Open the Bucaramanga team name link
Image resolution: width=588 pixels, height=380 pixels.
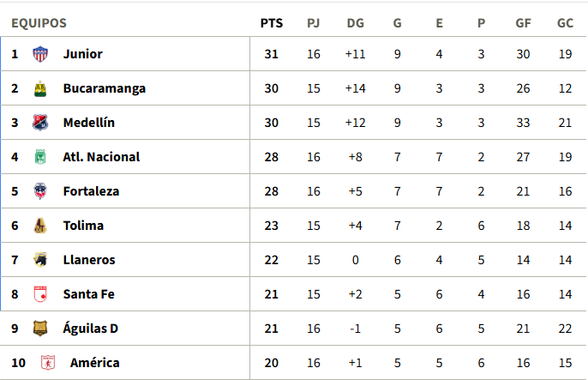coord(104,88)
